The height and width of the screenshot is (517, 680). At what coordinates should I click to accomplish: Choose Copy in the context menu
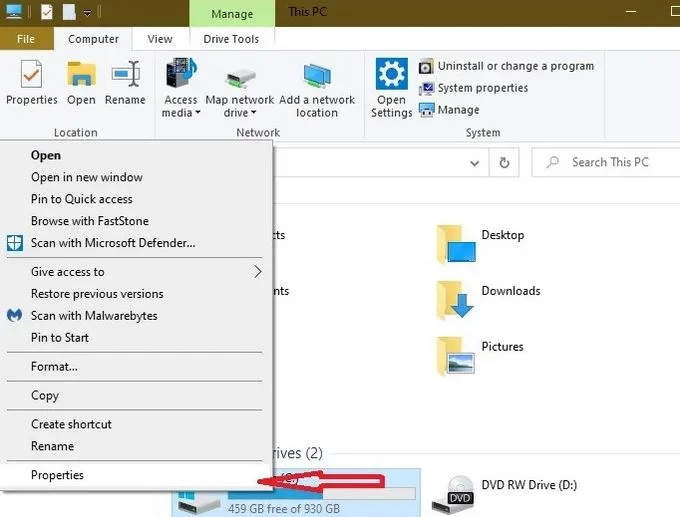pos(136,396)
